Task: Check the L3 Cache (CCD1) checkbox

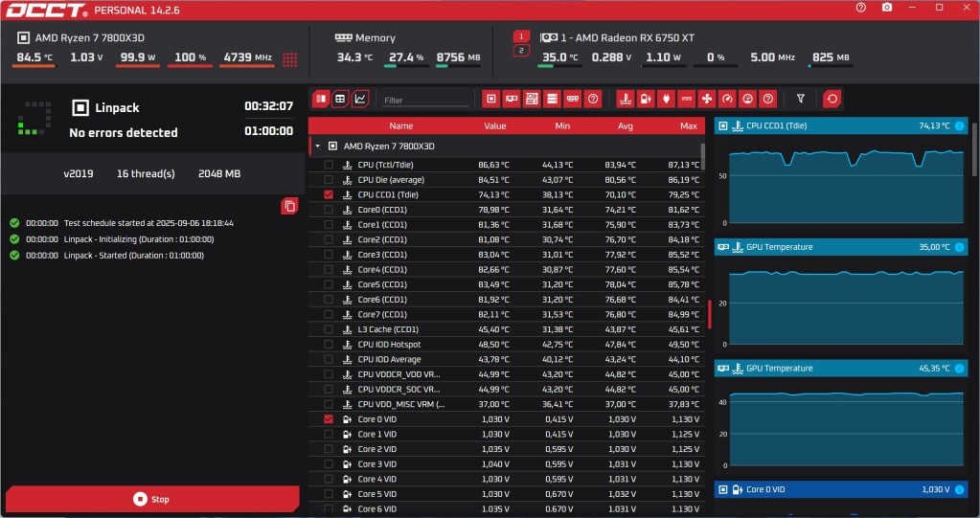Action: click(x=329, y=329)
